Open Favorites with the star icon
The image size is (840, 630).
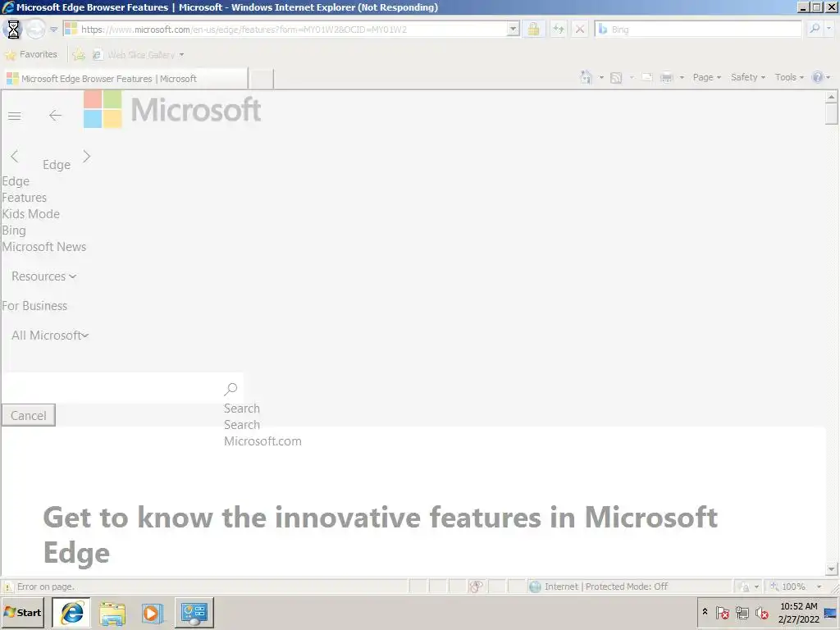tap(10, 55)
